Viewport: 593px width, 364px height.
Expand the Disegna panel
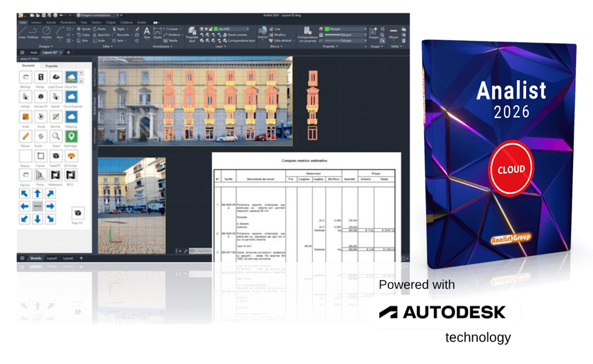(x=46, y=47)
